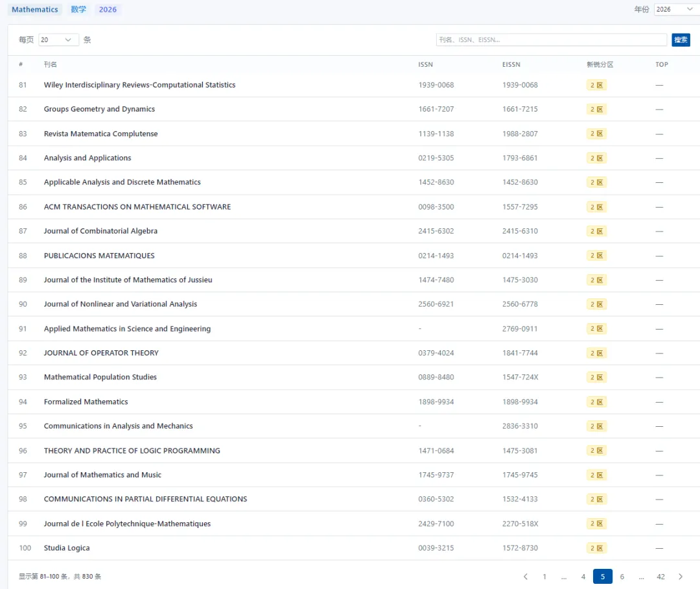This screenshot has height=589, width=700.
Task: Click the 2区 badge for Studia Logica
Action: (596, 548)
